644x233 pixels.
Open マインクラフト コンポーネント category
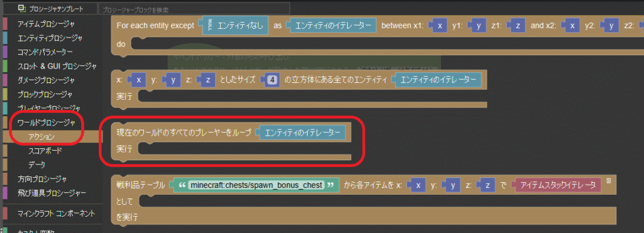(56, 214)
